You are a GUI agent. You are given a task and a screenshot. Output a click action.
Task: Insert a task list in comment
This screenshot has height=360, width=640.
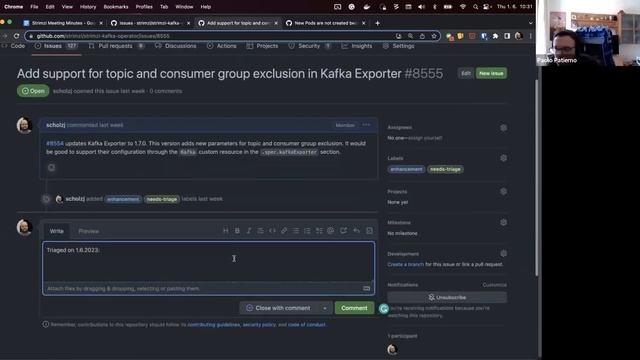(319, 231)
